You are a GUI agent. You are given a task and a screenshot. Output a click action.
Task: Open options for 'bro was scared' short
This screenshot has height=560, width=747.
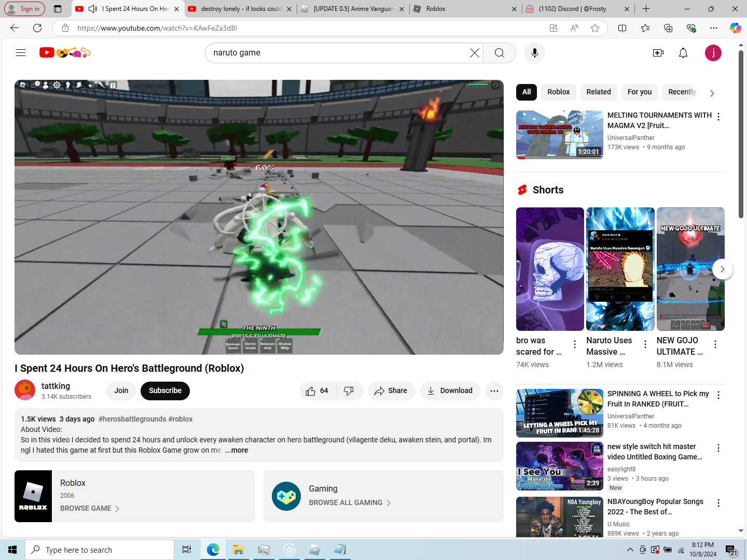click(x=575, y=344)
